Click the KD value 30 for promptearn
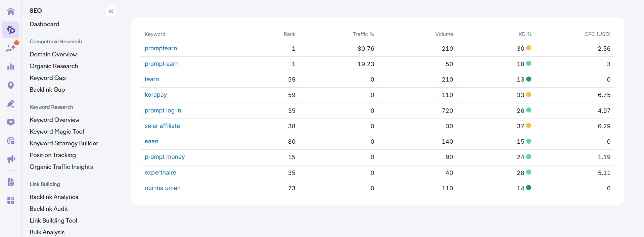Image resolution: width=644 pixels, height=237 pixels. point(520,49)
